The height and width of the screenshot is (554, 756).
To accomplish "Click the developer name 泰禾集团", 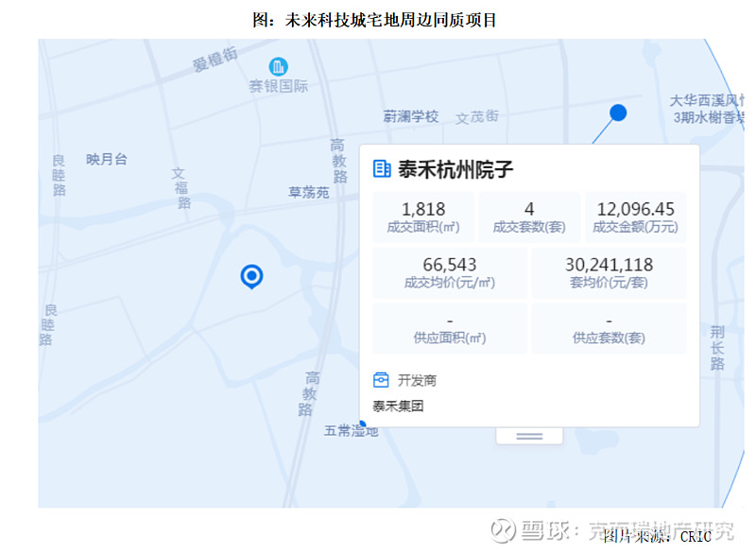I will pos(398,406).
